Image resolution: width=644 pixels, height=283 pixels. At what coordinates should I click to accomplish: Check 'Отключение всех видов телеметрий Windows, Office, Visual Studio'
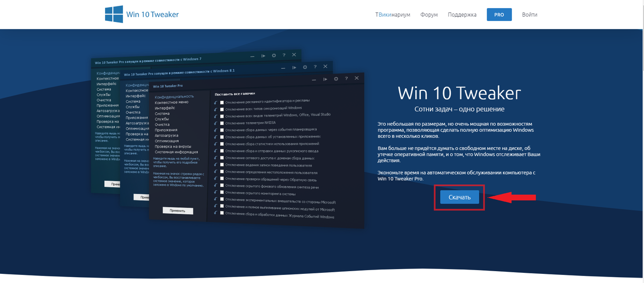(x=222, y=116)
